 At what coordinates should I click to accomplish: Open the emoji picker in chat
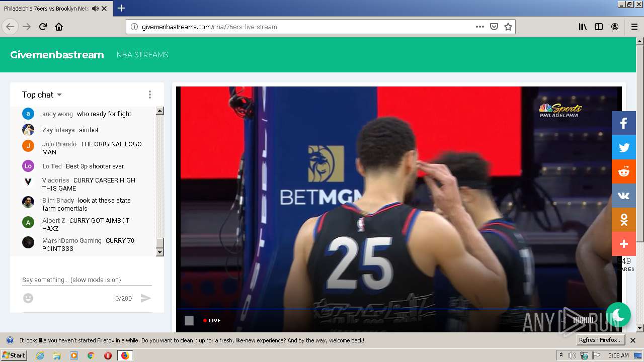[x=28, y=298]
